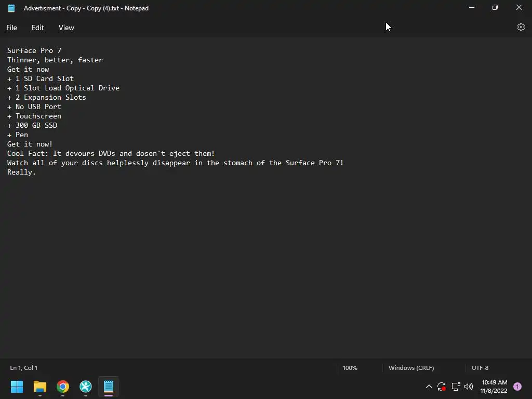Image resolution: width=532 pixels, height=399 pixels.
Task: Place cursor in line 'Surface Pro 7'
Action: coord(34,50)
